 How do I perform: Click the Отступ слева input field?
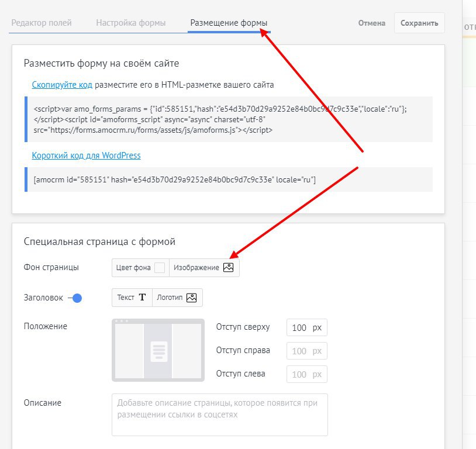[307, 374]
